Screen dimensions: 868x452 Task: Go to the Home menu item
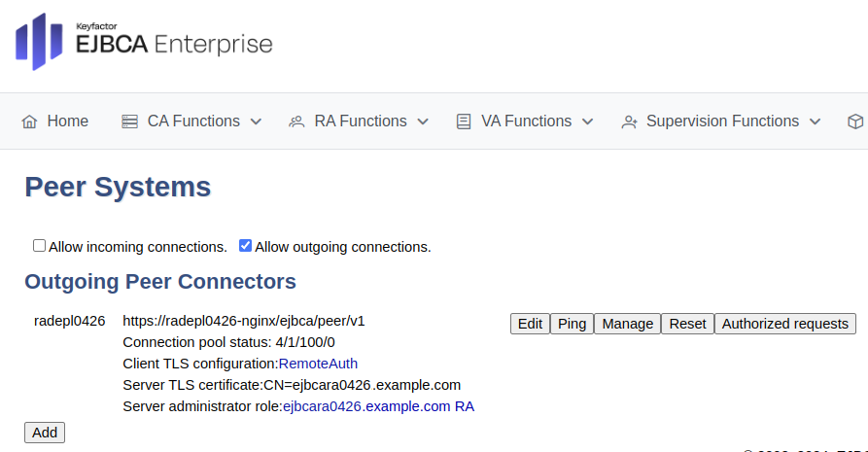click(67, 122)
